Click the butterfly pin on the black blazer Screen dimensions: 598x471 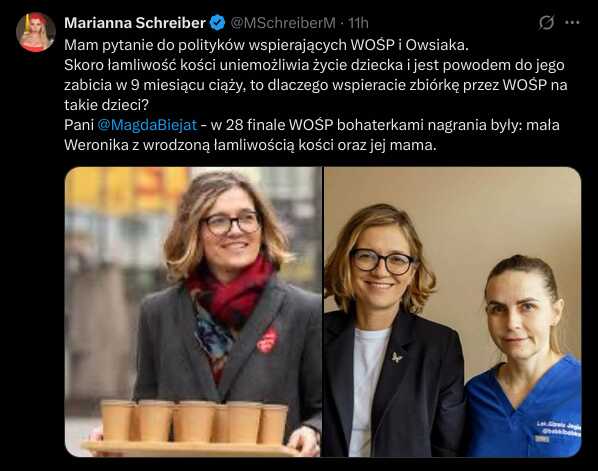(x=397, y=357)
